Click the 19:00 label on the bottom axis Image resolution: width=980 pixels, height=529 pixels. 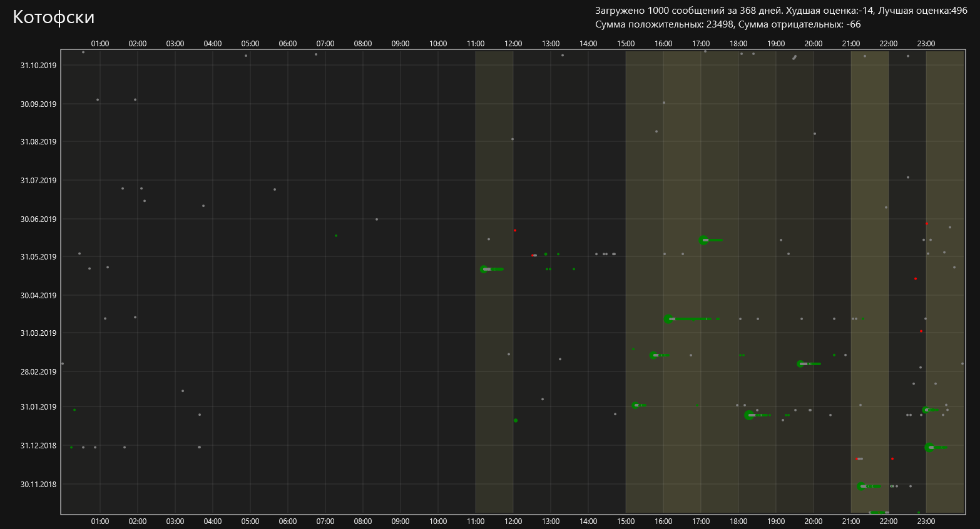[x=776, y=521]
